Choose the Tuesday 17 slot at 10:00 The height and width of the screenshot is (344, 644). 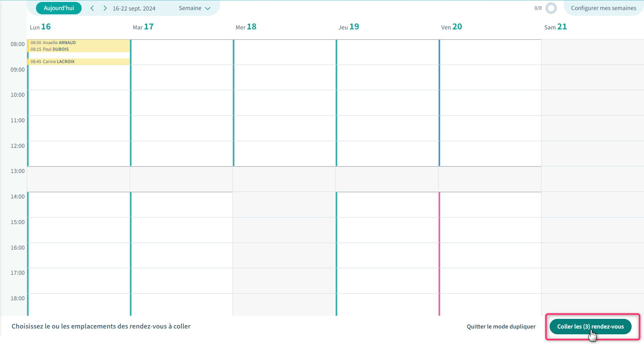(x=181, y=103)
